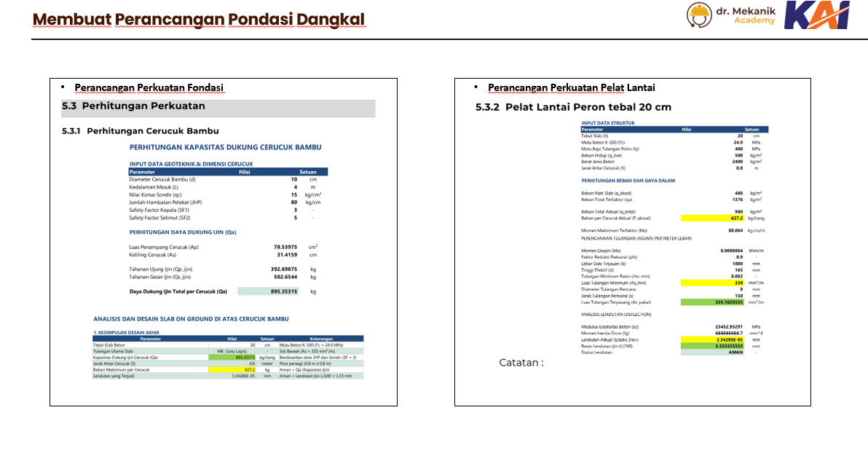Image resolution: width=868 pixels, height=453 pixels.
Task: Click yellow 627.2 cell in summary table
Action: (232, 369)
